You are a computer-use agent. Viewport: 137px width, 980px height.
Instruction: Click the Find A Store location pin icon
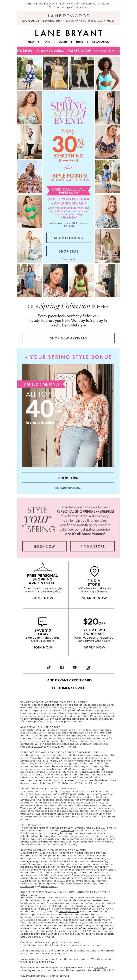94,571
